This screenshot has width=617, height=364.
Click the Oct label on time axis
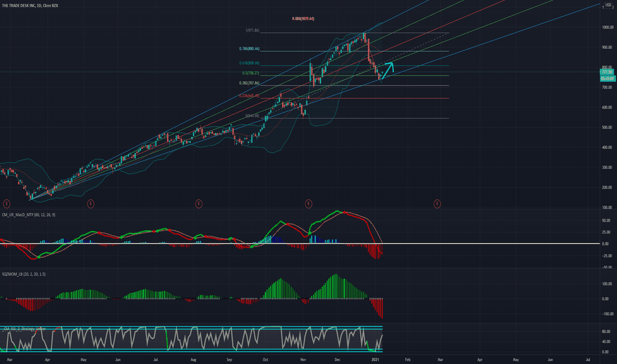[265, 359]
